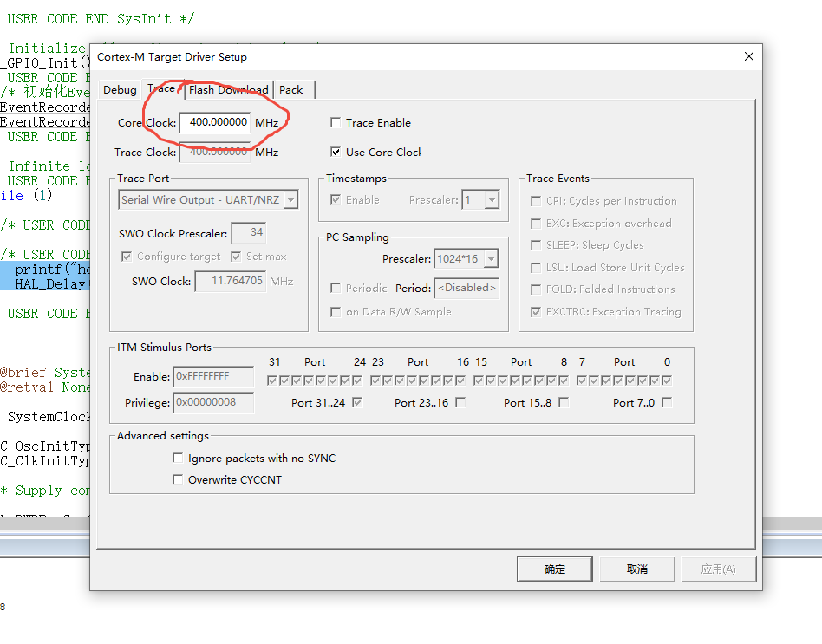Toggle ITM stimulus port 16 checkbox
The width and height of the screenshot is (822, 644).
[460, 381]
